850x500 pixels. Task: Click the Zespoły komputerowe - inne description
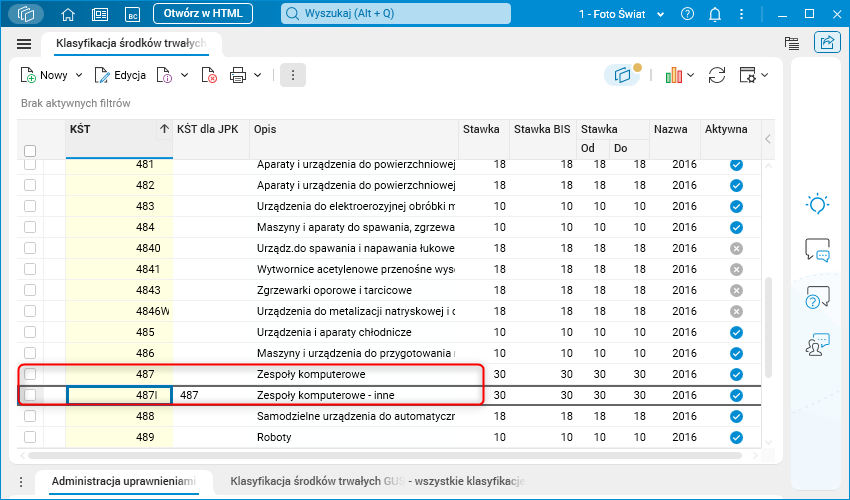[325, 395]
